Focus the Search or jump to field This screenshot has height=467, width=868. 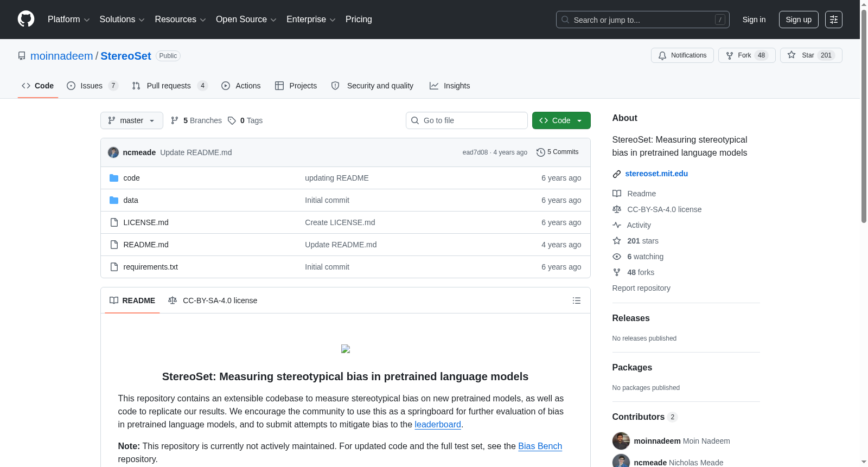643,20
